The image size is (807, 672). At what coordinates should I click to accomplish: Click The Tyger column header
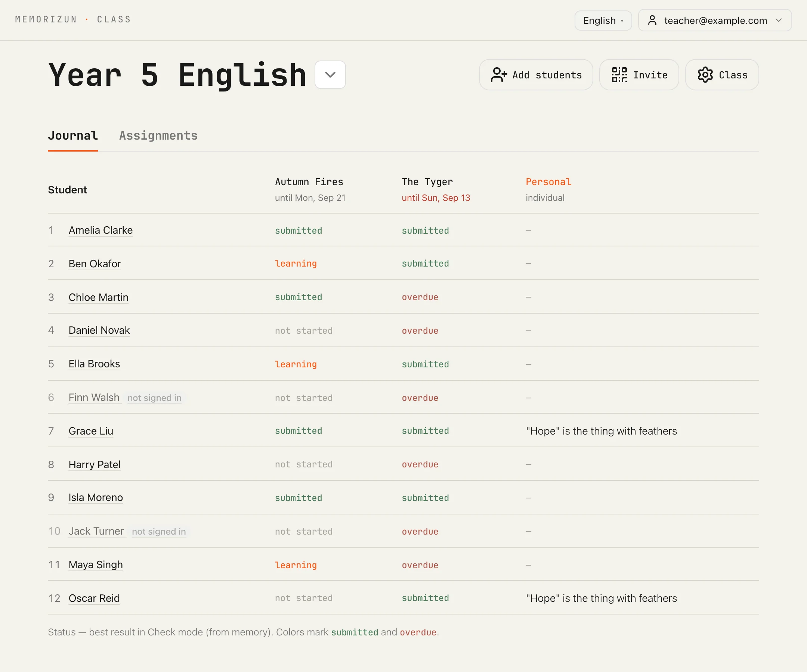coord(427,182)
